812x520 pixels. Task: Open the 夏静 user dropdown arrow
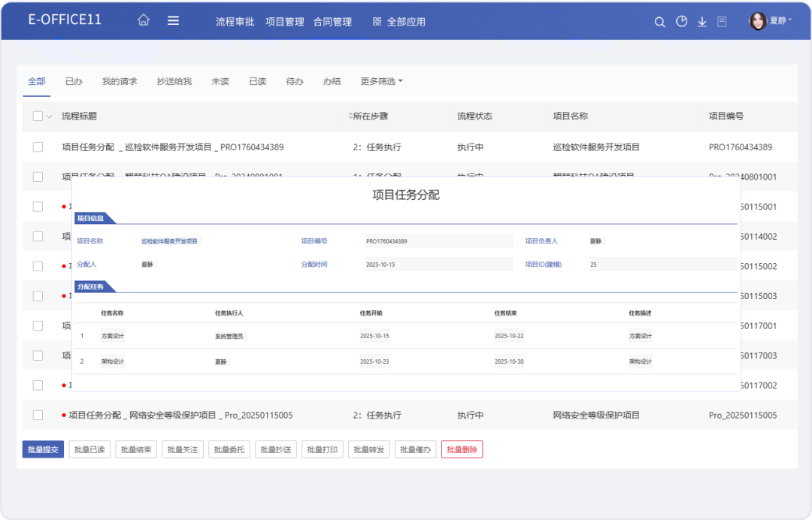790,20
